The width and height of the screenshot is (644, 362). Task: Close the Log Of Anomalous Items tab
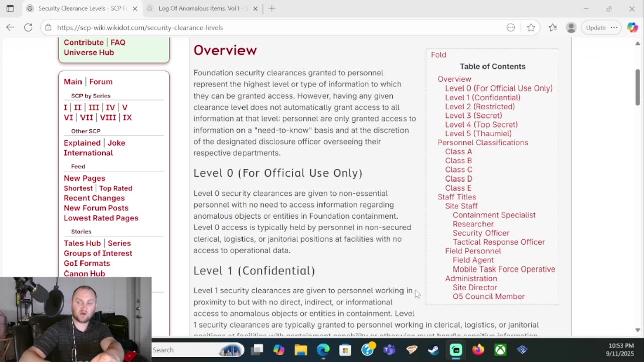tap(255, 8)
